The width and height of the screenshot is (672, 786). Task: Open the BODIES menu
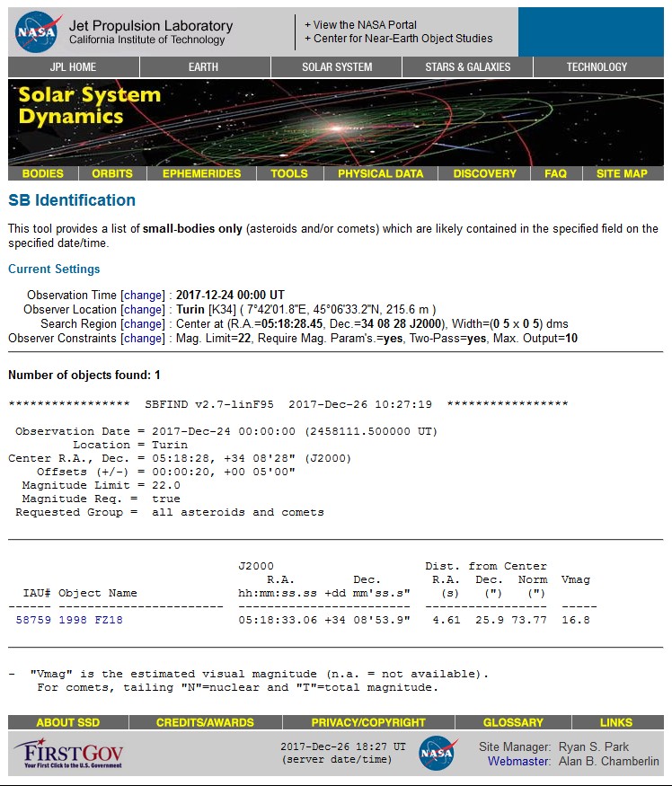click(43, 173)
